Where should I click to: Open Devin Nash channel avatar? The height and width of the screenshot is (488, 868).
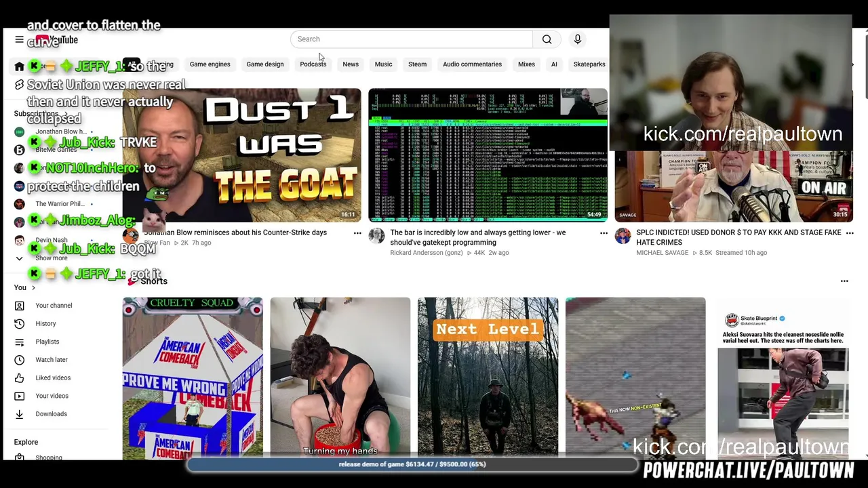click(x=19, y=240)
